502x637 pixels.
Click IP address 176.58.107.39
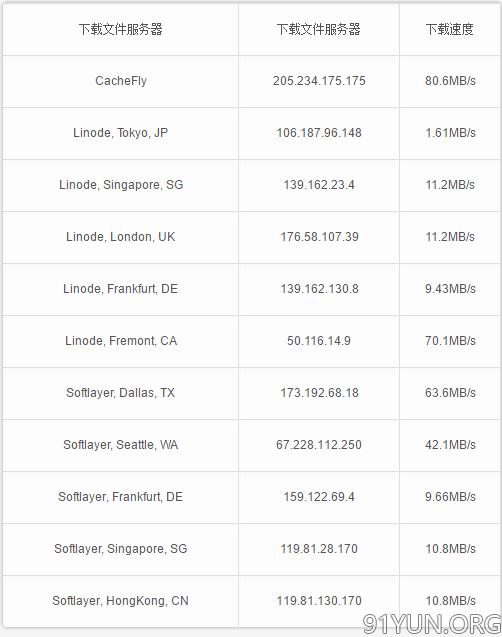319,237
